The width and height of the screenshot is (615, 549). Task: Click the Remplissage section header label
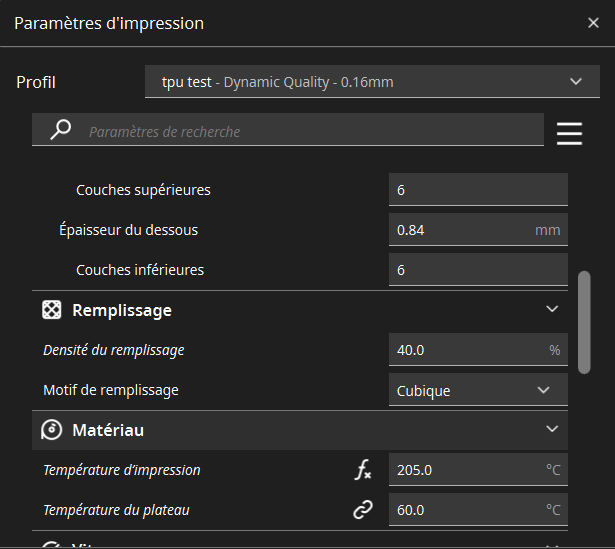[122, 310]
